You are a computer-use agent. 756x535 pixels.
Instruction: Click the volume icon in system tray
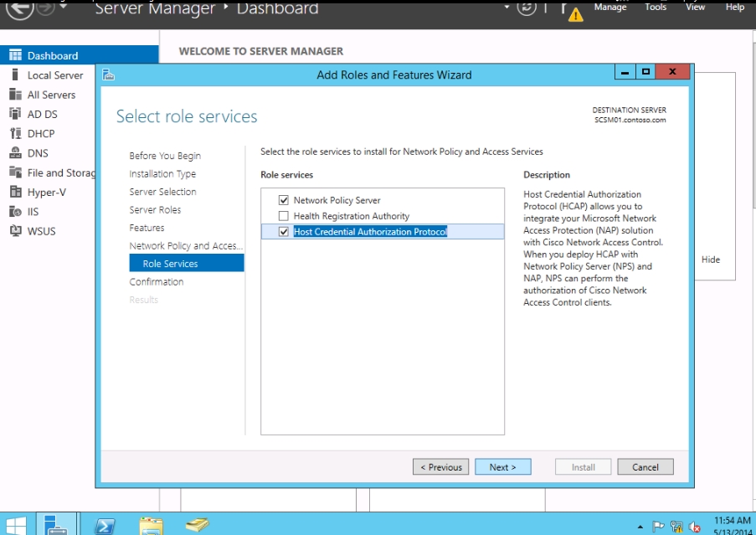pos(694,527)
